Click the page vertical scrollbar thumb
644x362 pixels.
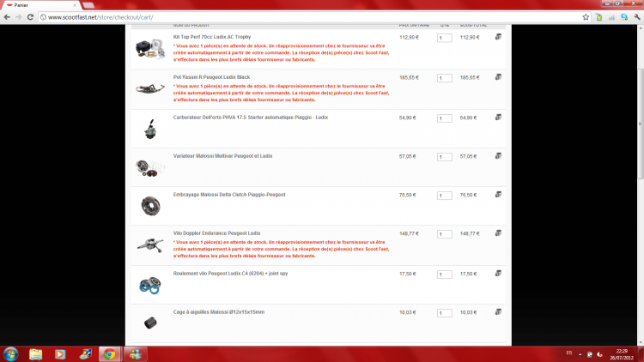(x=641, y=124)
